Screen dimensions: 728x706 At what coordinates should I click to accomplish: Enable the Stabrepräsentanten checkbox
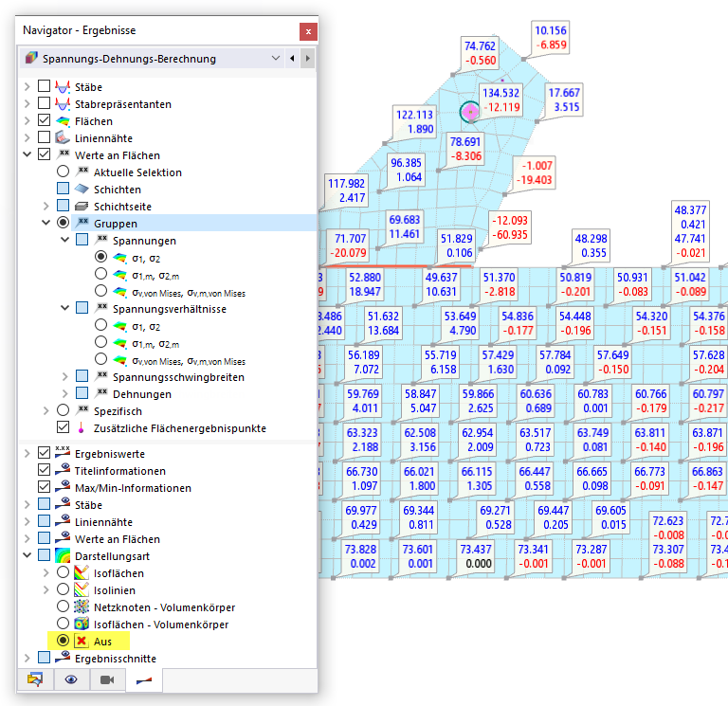(x=45, y=103)
